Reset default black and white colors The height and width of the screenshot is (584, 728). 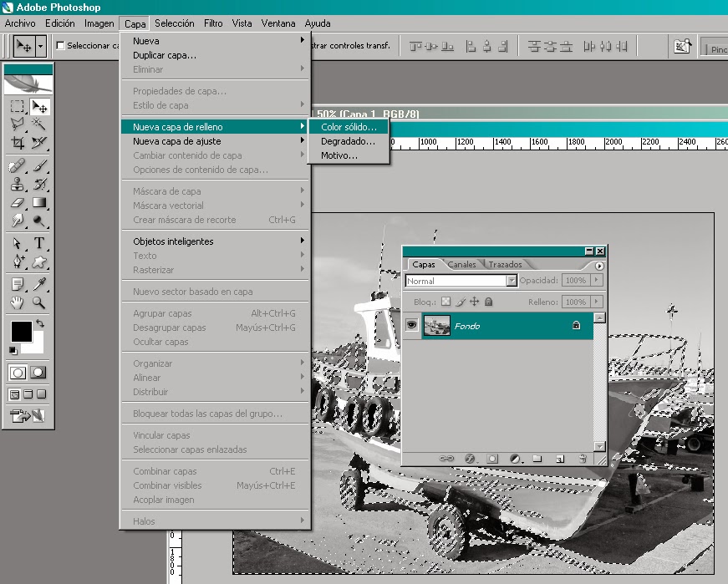13,350
